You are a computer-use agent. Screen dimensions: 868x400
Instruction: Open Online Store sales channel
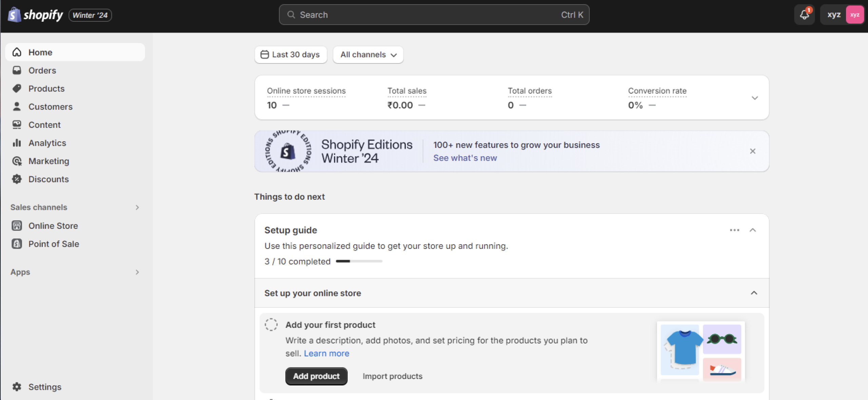75,225
